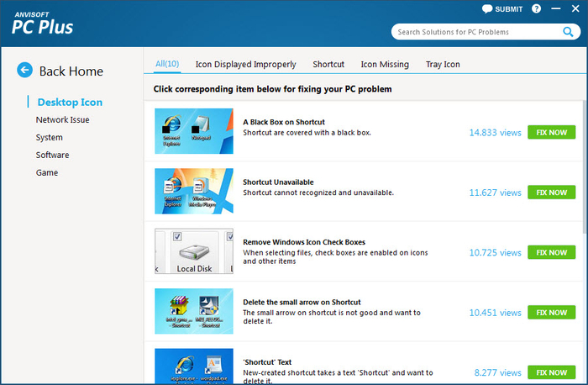Screen dimensions: 588x385
Task: Click Fix Now for Delete small arrow
Action: click(551, 312)
